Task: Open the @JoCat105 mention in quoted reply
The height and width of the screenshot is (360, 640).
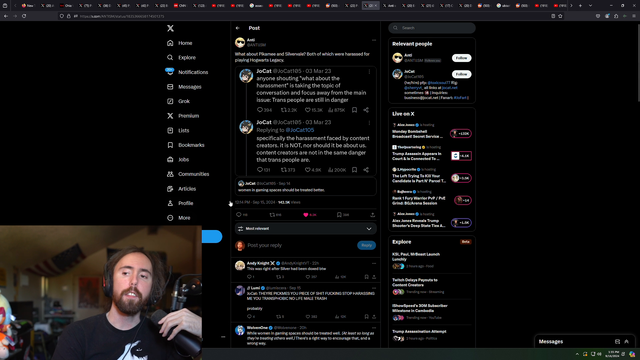Action: (300, 130)
